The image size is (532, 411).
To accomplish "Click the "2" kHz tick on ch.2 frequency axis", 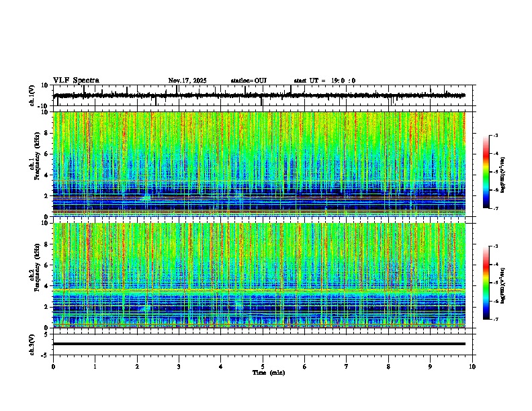I will coord(46,307).
